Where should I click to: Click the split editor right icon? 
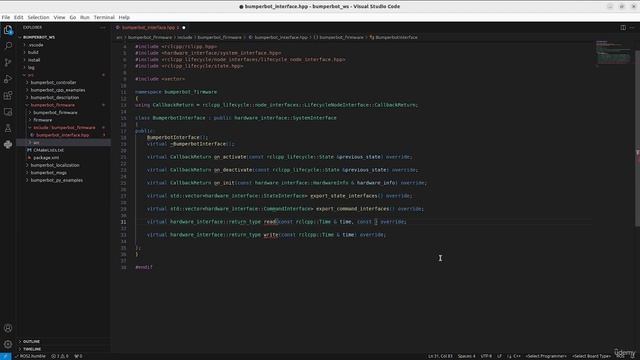623,27
